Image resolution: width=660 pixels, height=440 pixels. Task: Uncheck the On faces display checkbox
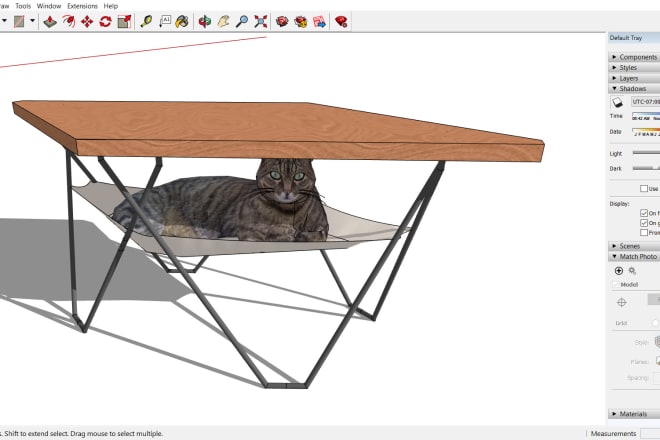tap(644, 213)
